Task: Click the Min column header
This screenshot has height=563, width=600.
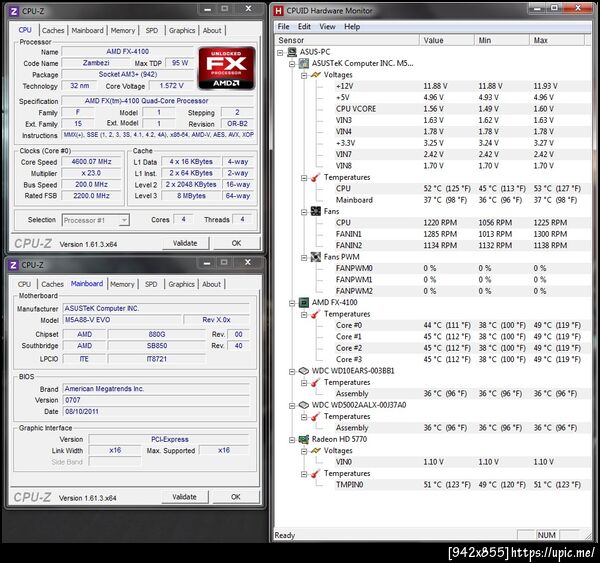Action: point(502,40)
